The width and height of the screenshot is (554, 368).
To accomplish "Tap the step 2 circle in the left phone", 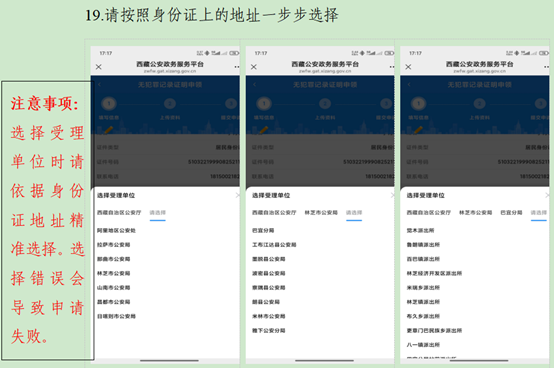I will click(170, 104).
